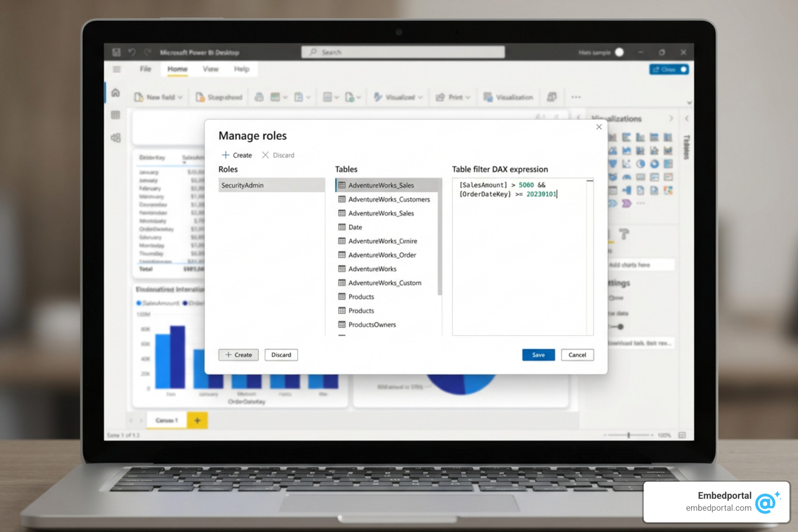The width and height of the screenshot is (798, 532).
Task: Open the ribbon's three-dot overflow menu
Action: tap(576, 97)
